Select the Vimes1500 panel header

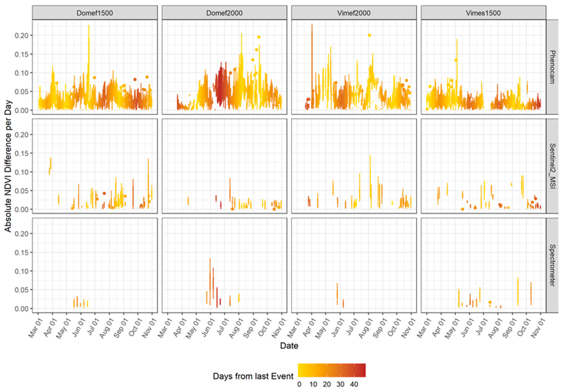tap(483, 13)
